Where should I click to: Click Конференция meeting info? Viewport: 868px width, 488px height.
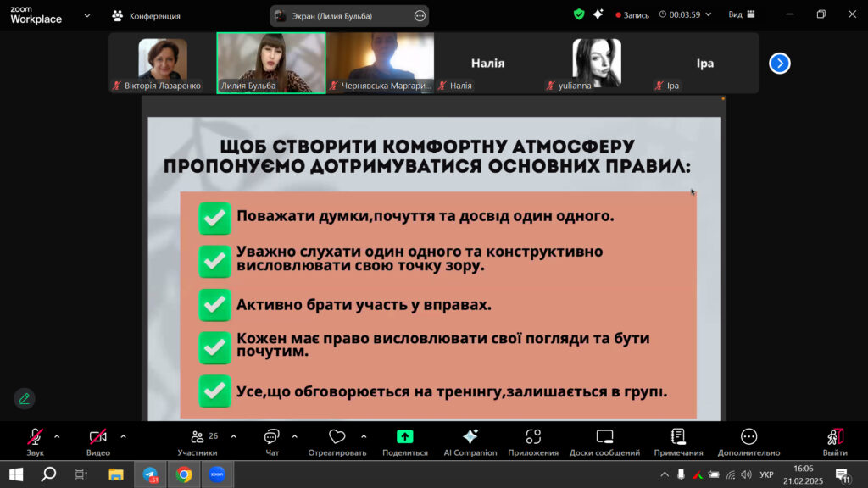(x=147, y=16)
